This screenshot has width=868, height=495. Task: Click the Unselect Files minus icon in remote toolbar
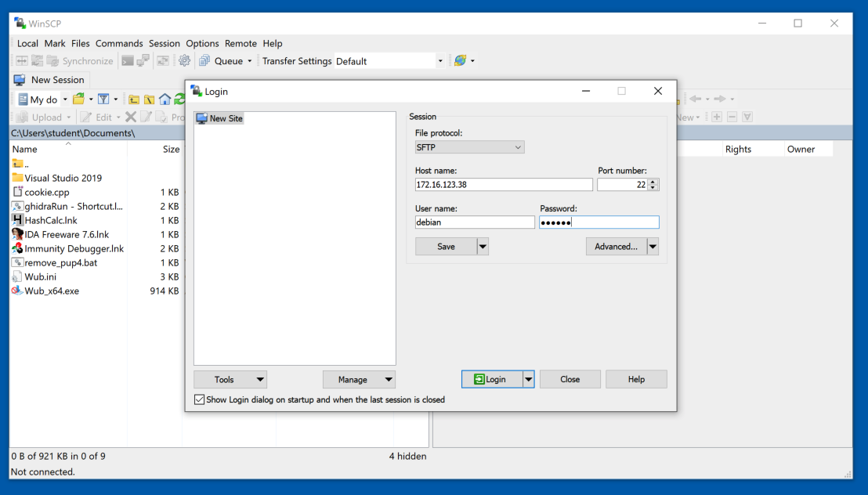pyautogui.click(x=732, y=117)
